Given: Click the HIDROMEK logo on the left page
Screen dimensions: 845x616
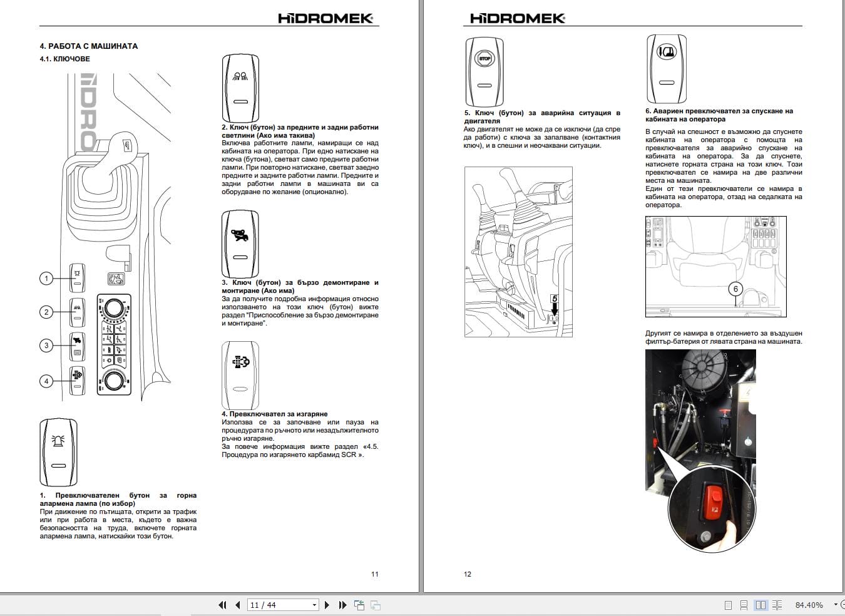Looking at the screenshot, I should pyautogui.click(x=325, y=18).
